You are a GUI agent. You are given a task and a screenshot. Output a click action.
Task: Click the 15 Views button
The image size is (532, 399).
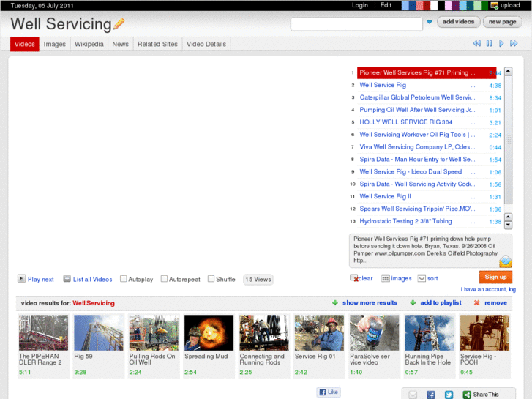click(258, 280)
